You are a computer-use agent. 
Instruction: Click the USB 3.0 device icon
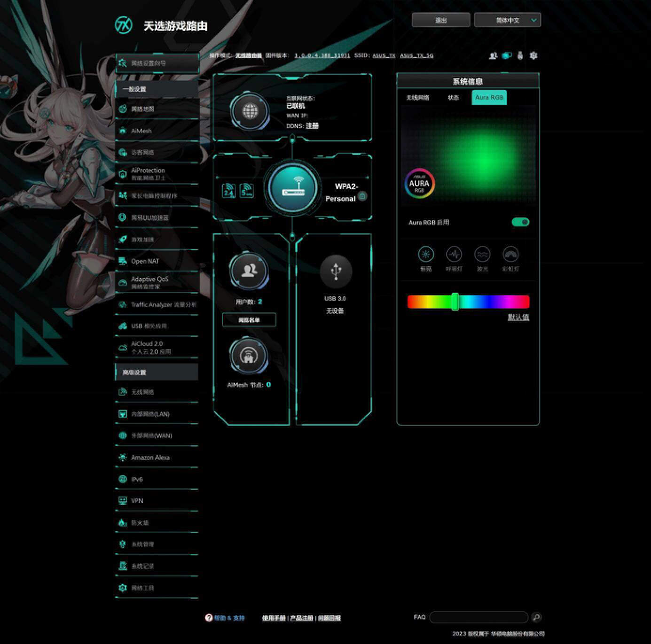point(336,271)
